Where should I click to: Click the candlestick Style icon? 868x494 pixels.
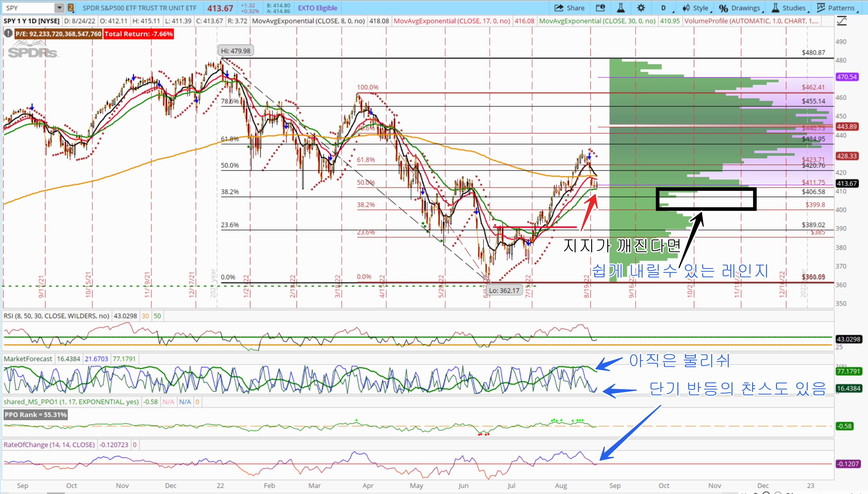coord(686,8)
